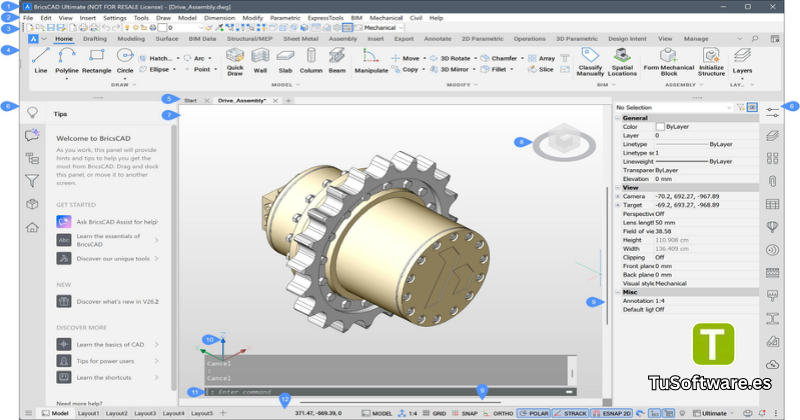Toggle MODEL space in status bar
The width and height of the screenshot is (800, 420).
coord(377,413)
